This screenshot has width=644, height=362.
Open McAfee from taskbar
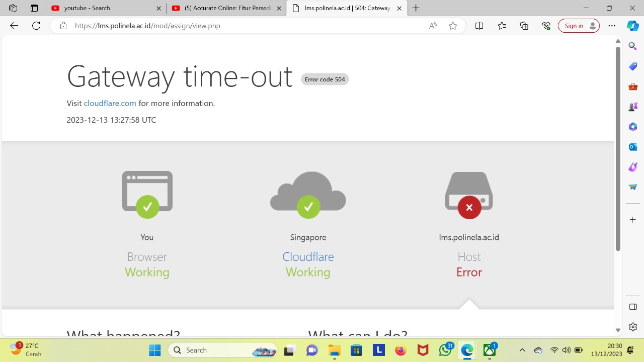pyautogui.click(x=423, y=350)
